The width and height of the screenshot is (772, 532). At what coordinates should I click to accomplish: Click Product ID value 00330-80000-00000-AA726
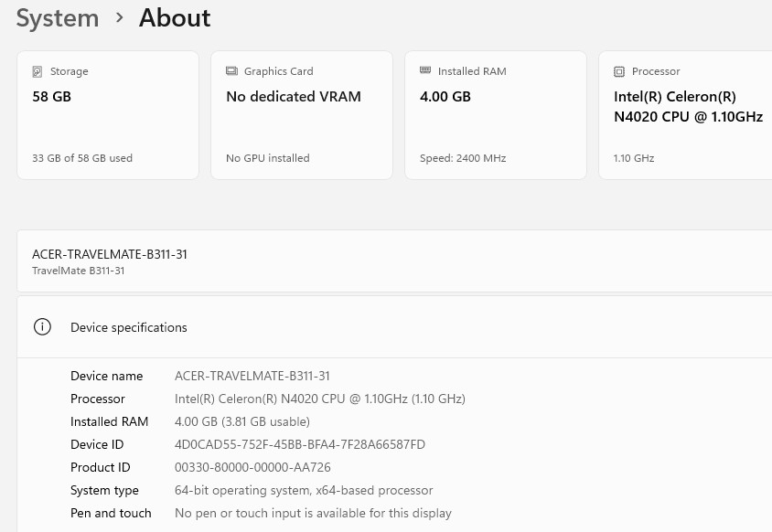coord(252,467)
